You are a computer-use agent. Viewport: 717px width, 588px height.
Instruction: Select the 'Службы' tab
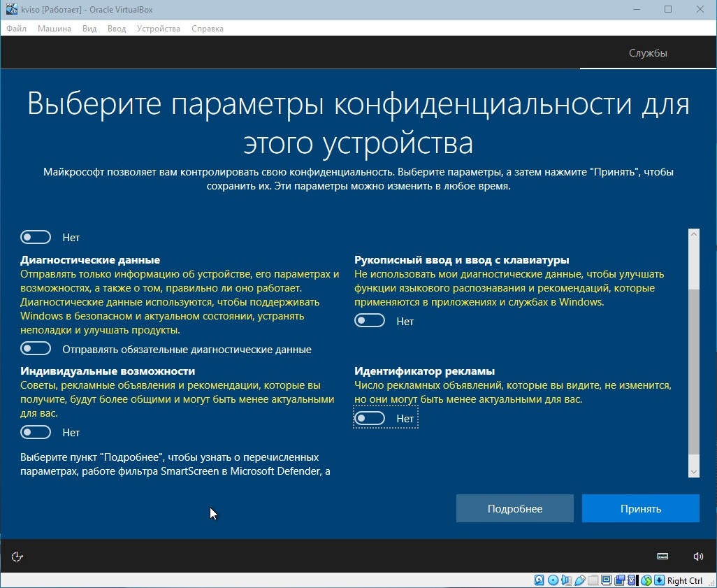coord(648,53)
